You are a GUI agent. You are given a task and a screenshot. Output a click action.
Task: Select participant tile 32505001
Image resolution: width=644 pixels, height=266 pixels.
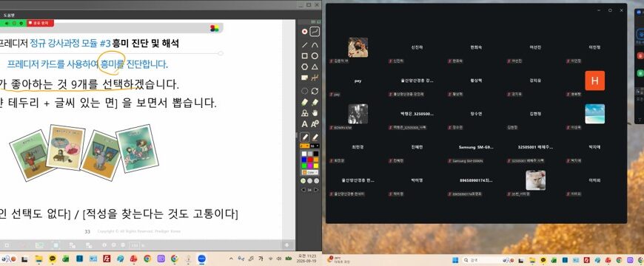(x=536, y=147)
